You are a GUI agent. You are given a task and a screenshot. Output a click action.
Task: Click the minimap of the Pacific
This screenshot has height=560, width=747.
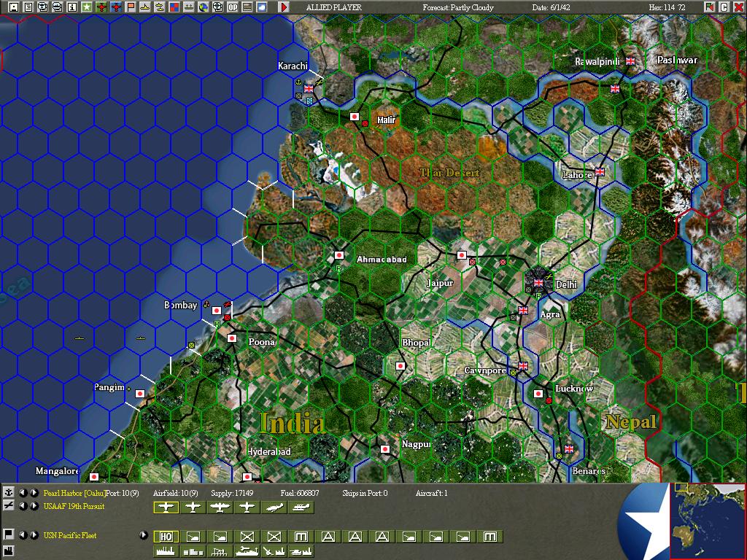(708, 521)
